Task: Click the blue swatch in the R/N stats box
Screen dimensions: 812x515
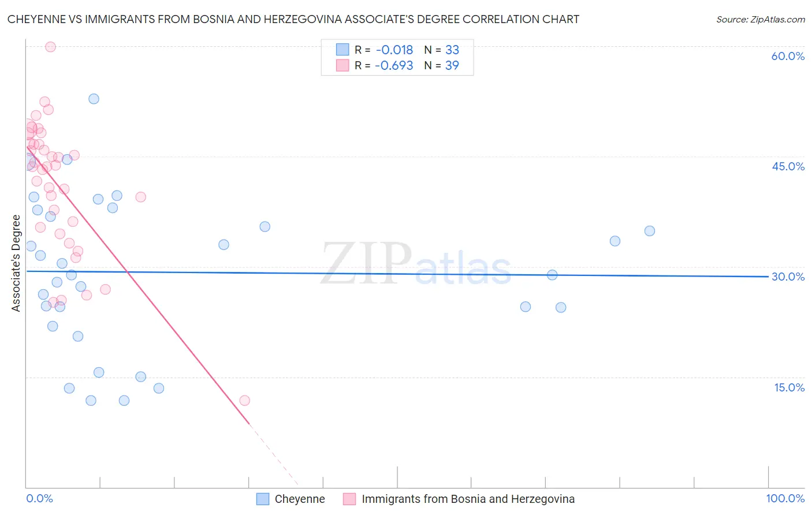Action: pyautogui.click(x=342, y=50)
